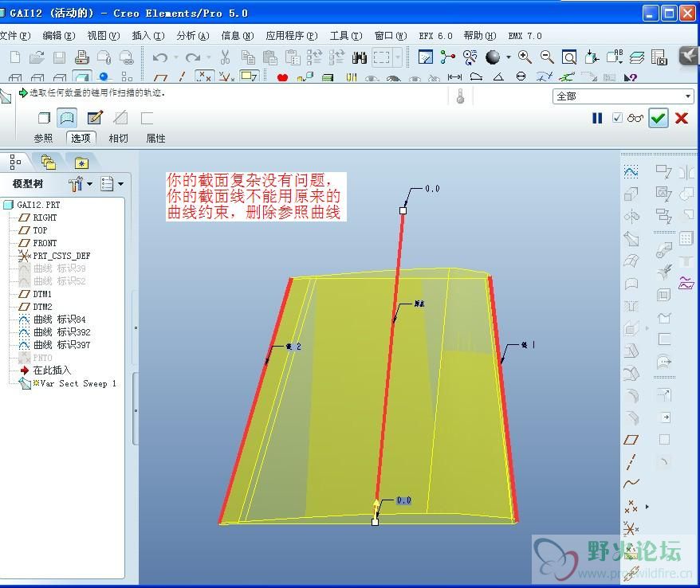
Task: Zoom in with the magnifier plus icon
Action: 525,57
